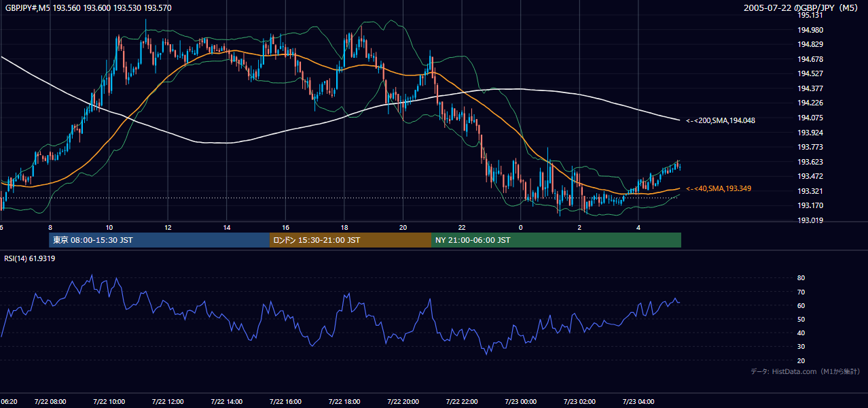Image resolution: width=868 pixels, height=408 pixels.
Task: Click bottom time label 7/22 08:00
Action: coord(50,401)
